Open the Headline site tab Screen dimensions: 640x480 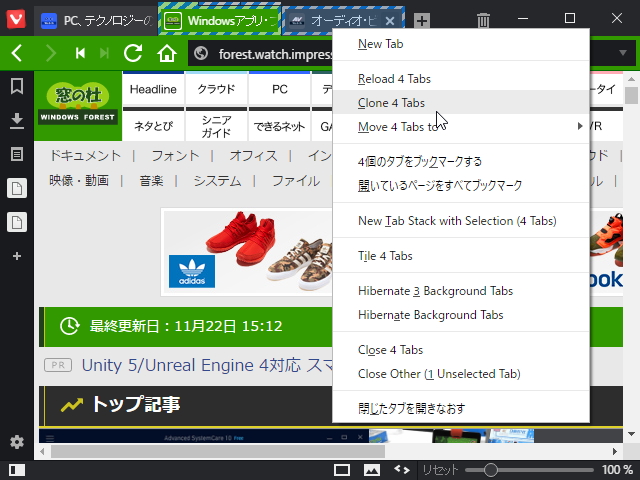tap(153, 89)
